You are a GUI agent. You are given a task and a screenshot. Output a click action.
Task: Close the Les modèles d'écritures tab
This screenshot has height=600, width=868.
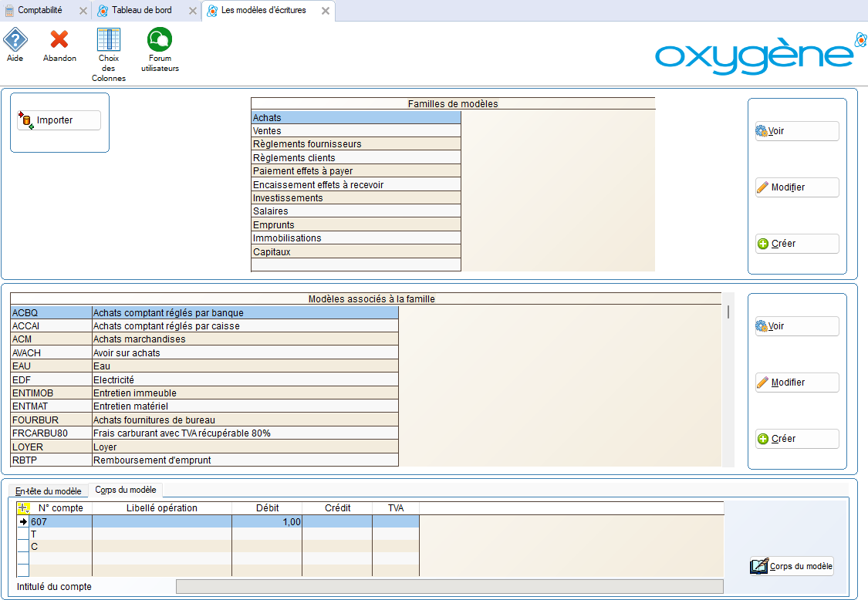[x=326, y=11]
